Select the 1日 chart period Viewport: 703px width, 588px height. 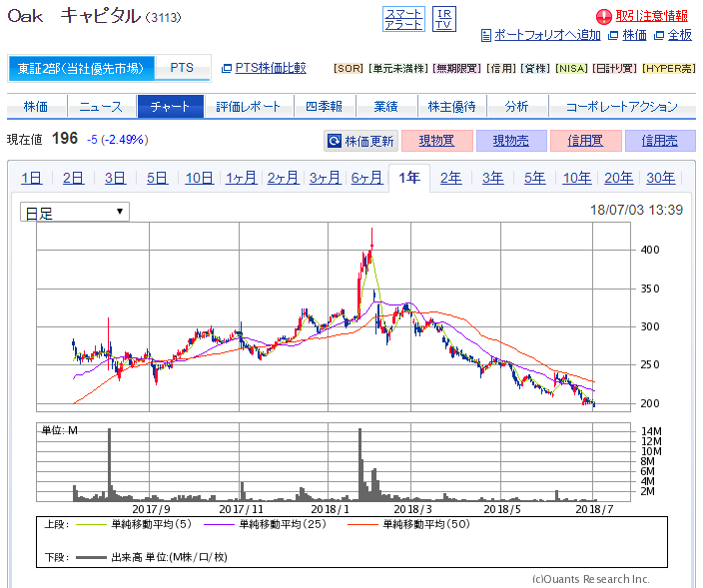coord(31,178)
